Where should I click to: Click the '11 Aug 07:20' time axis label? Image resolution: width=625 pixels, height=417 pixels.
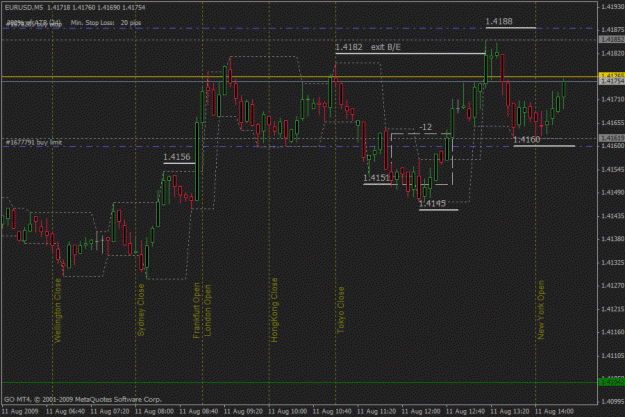(110, 411)
